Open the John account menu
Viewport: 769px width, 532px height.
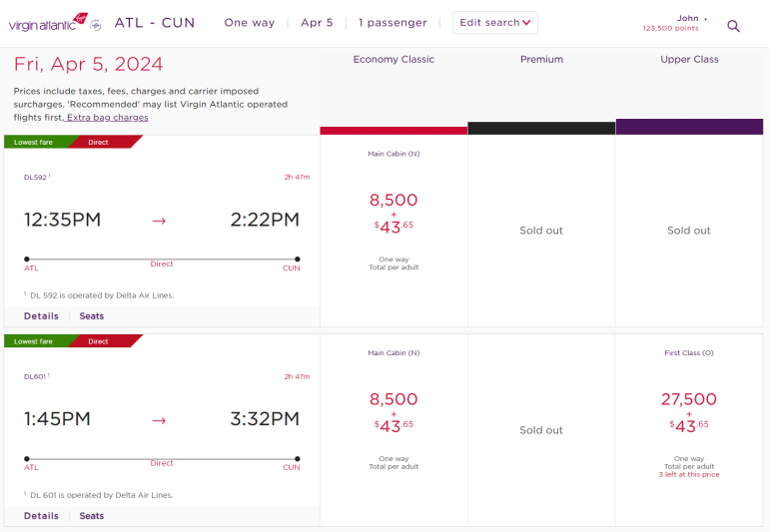(691, 19)
